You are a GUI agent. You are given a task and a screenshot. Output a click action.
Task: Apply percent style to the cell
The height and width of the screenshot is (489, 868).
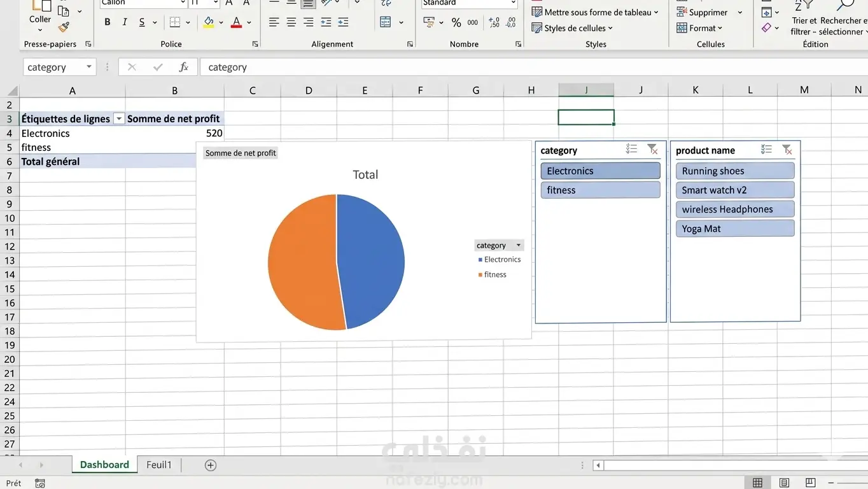click(456, 22)
